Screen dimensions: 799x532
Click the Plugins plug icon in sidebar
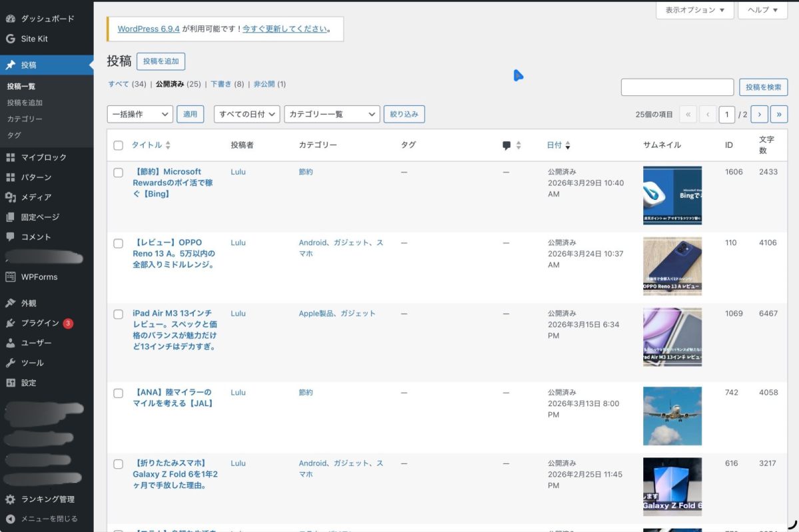[x=10, y=323]
